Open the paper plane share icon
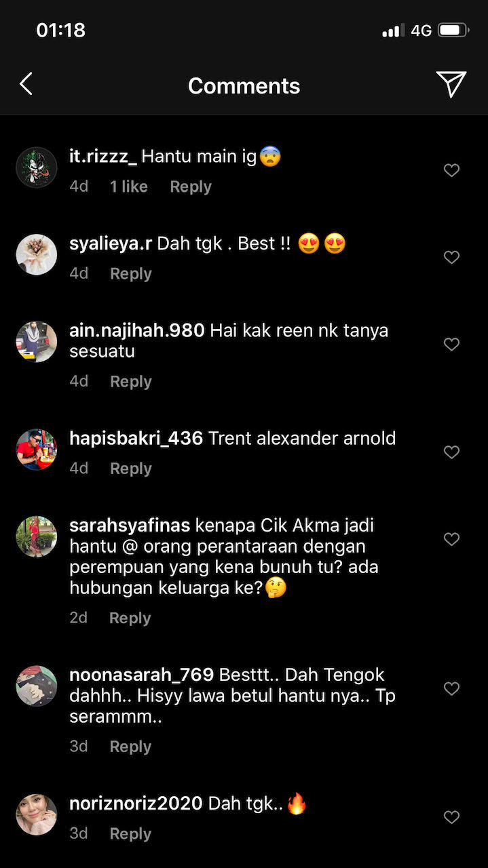Image resolution: width=488 pixels, height=868 pixels. pyautogui.click(x=451, y=84)
